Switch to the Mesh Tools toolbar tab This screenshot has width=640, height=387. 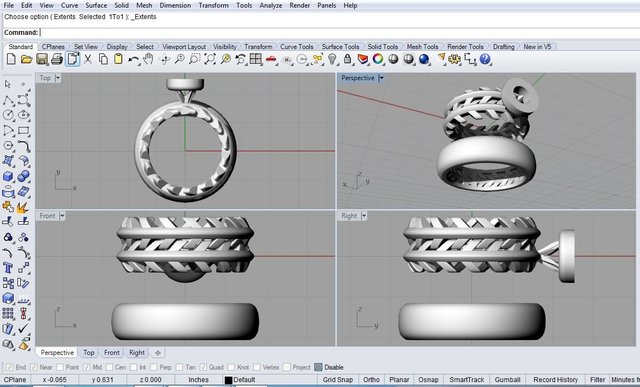tap(422, 47)
